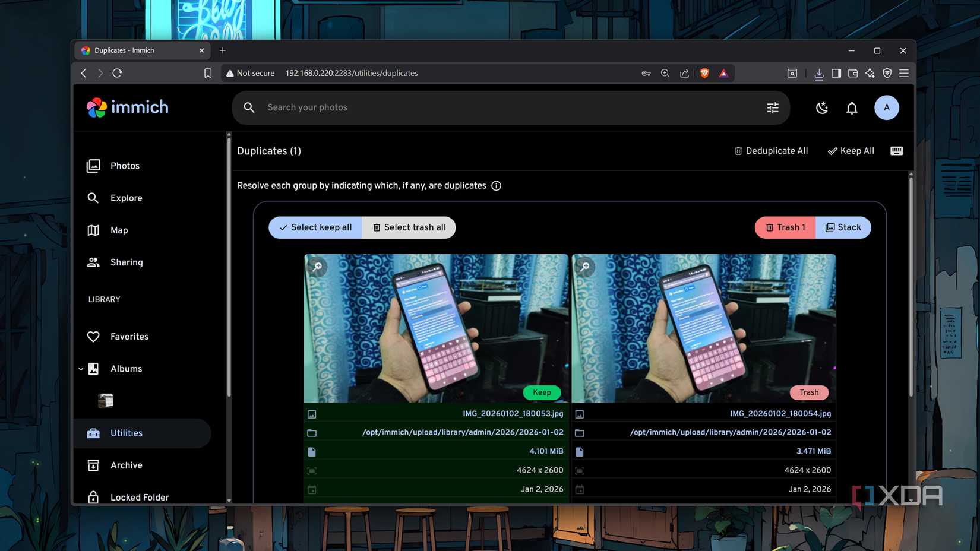Open the Locked Folder in sidebar
This screenshot has width=980, height=551.
point(93,497)
